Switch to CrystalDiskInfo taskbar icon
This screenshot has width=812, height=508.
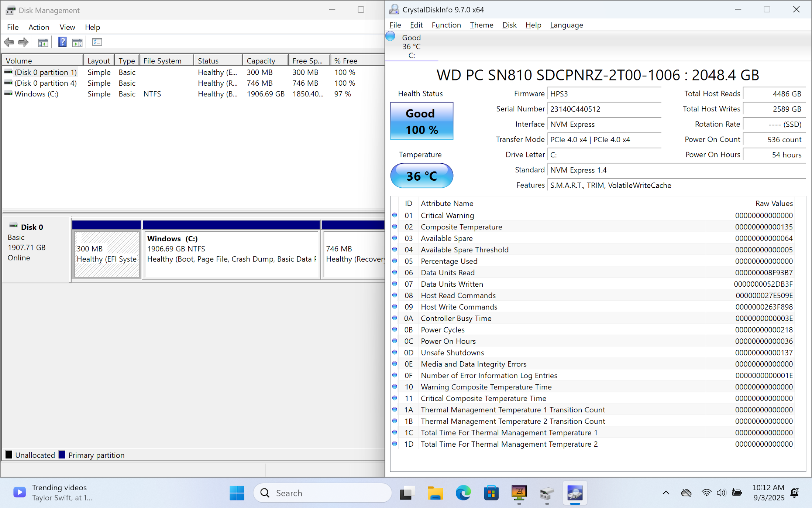(575, 493)
